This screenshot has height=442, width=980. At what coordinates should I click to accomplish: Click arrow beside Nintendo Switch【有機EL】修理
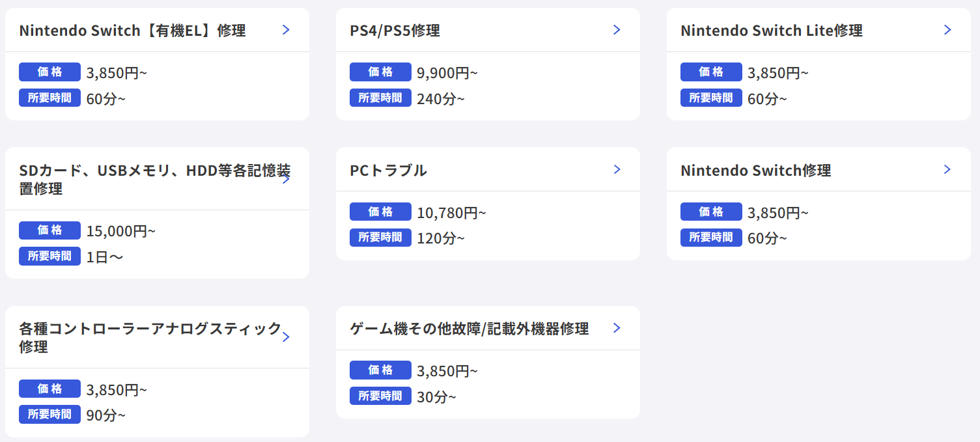coord(287,30)
